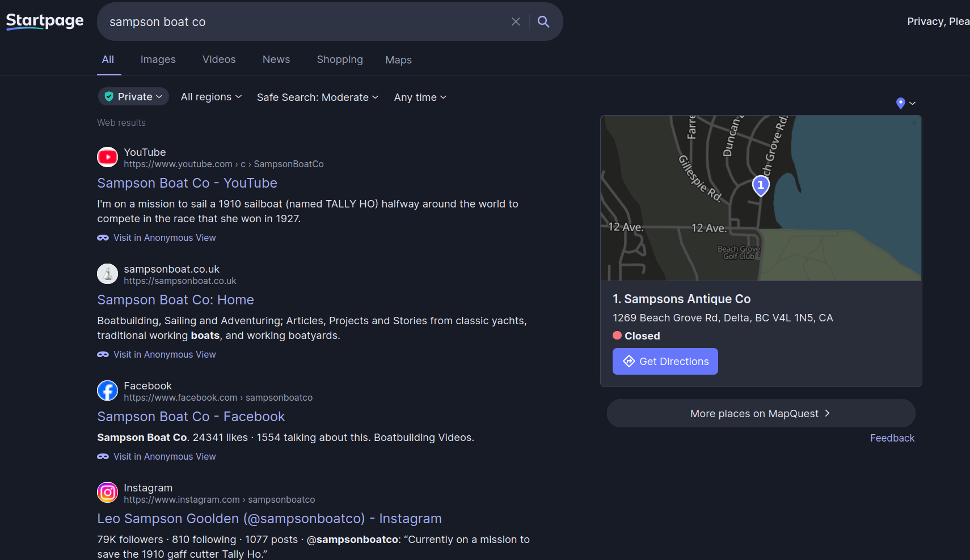Switch to the Images tab
970x560 pixels.
pos(158,60)
